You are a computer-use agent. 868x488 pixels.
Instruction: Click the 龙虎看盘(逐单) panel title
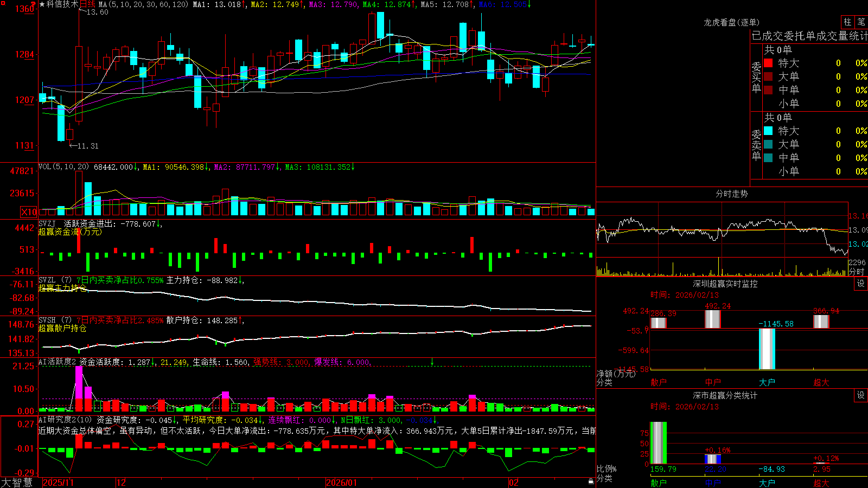(x=731, y=22)
